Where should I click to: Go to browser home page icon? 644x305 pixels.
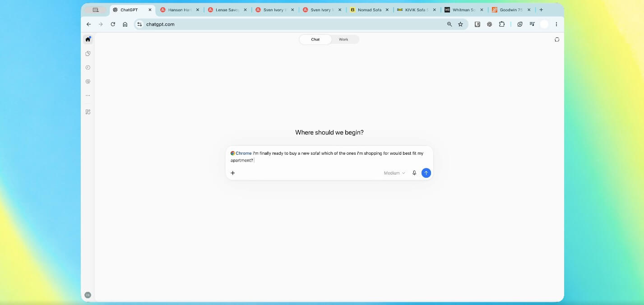tap(125, 24)
